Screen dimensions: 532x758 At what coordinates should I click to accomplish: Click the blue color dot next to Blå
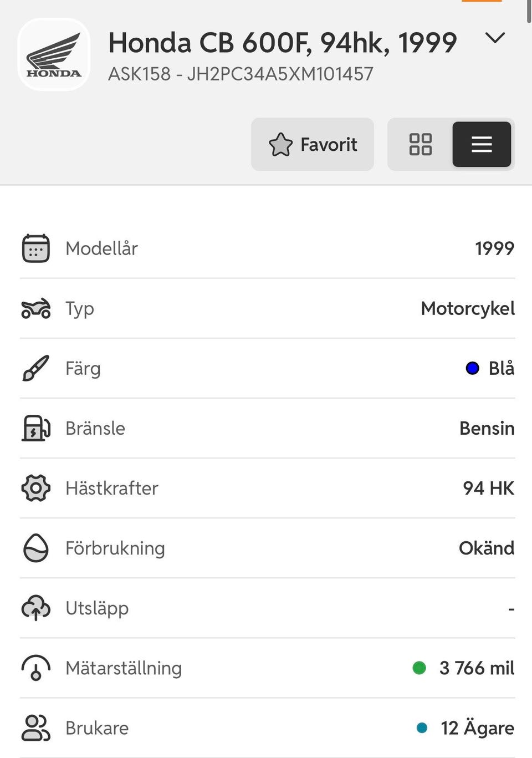pos(472,368)
